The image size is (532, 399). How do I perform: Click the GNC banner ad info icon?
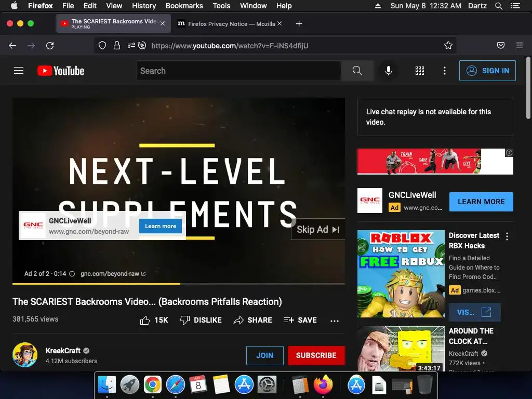(509, 153)
